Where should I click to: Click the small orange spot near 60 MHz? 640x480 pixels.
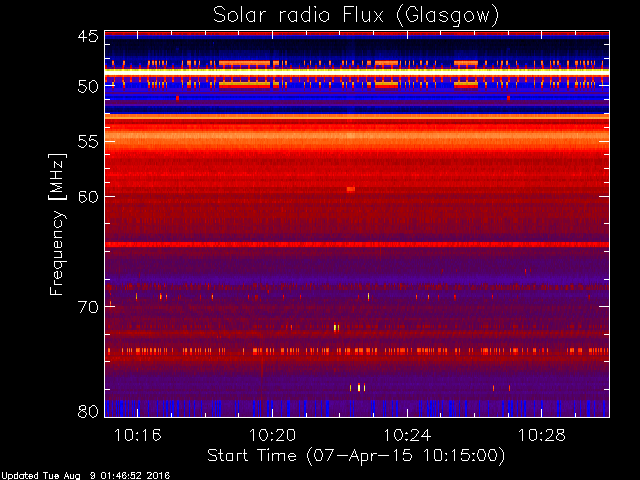point(351,189)
